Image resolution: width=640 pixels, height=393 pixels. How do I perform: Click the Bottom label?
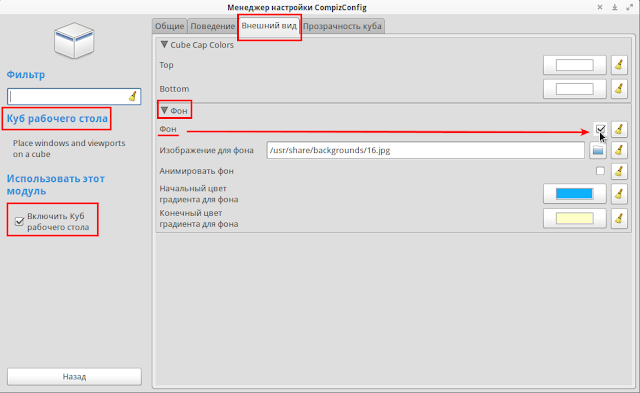tap(174, 89)
